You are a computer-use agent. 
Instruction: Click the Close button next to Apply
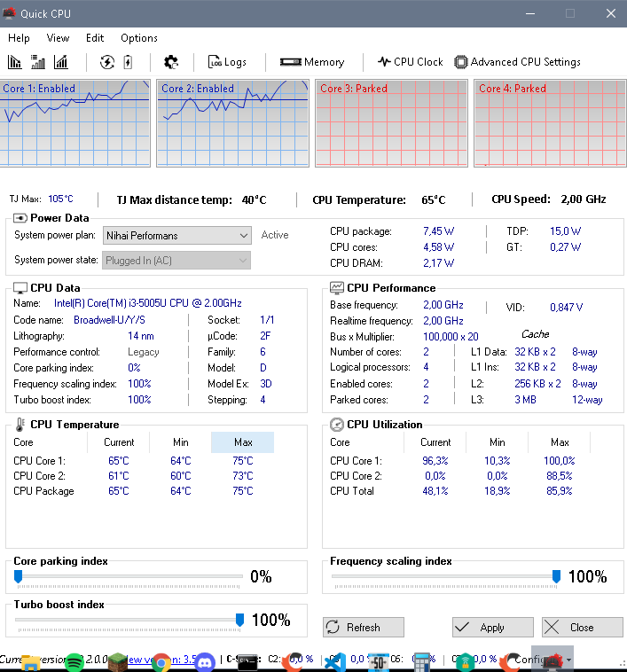(x=583, y=628)
